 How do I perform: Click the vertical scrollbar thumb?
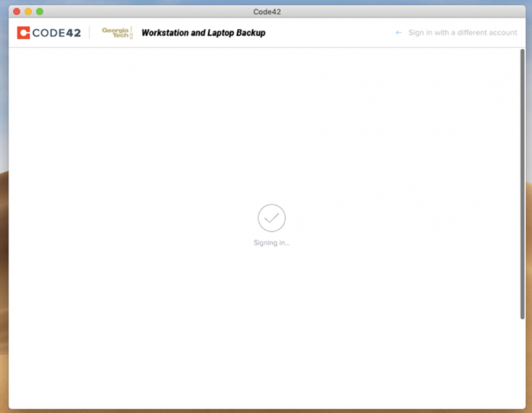click(x=522, y=182)
